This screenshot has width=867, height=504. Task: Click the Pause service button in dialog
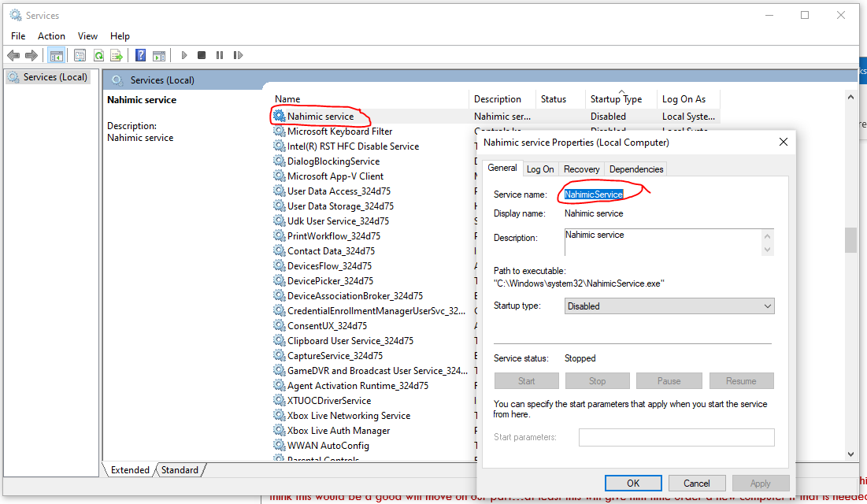coord(669,380)
